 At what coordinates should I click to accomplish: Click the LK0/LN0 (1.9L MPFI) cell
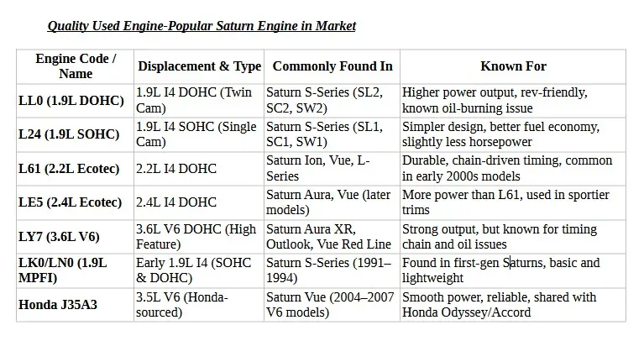coord(62,270)
